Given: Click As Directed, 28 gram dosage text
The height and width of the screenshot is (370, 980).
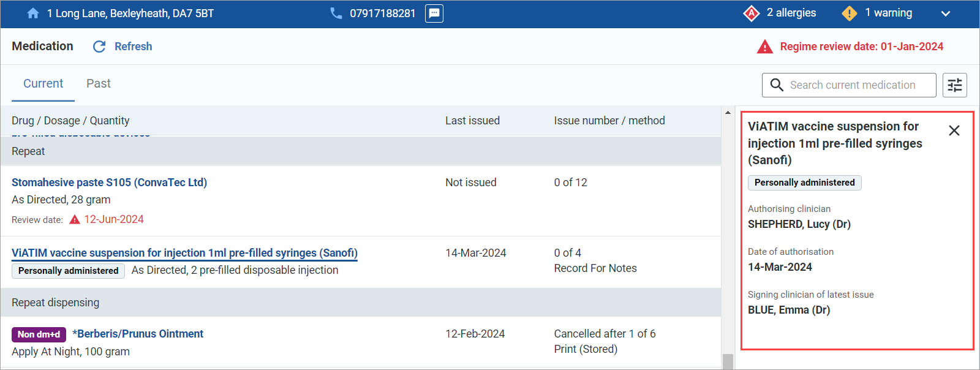Looking at the screenshot, I should click(61, 200).
